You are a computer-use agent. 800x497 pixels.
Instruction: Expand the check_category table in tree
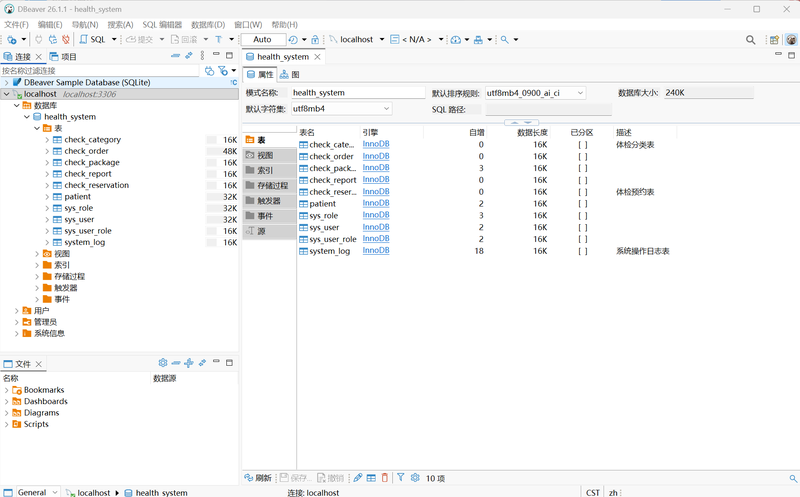click(47, 139)
